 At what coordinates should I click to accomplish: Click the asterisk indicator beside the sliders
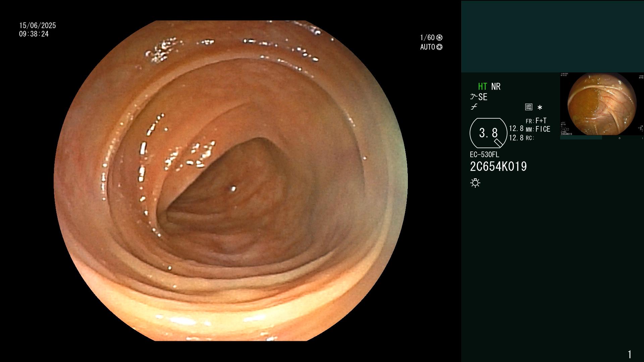tap(540, 108)
